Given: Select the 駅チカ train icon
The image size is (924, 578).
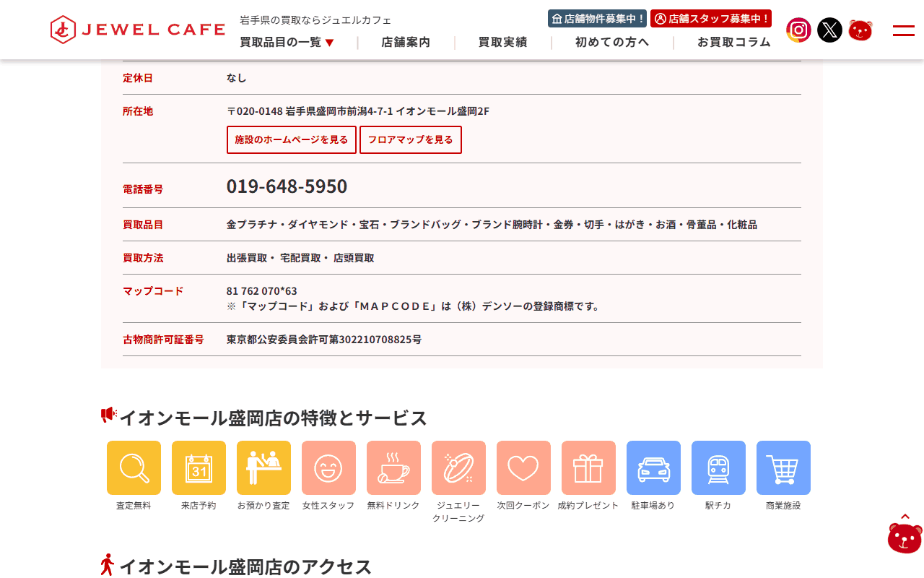Looking at the screenshot, I should (718, 468).
